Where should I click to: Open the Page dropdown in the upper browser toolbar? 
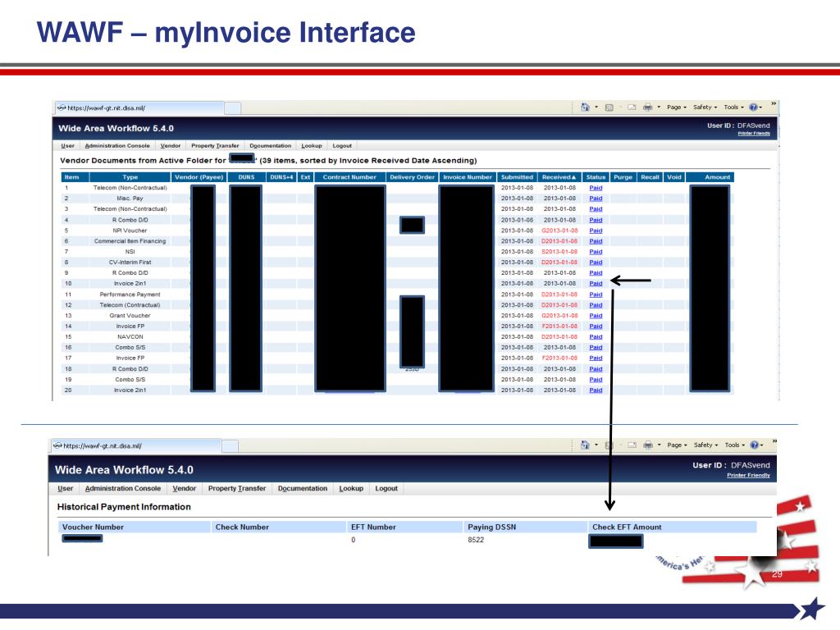coord(677,107)
